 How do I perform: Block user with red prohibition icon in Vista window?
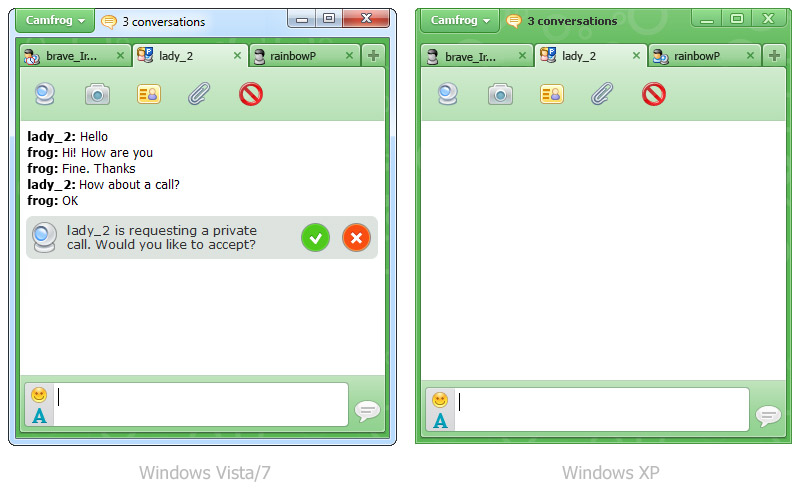[251, 95]
